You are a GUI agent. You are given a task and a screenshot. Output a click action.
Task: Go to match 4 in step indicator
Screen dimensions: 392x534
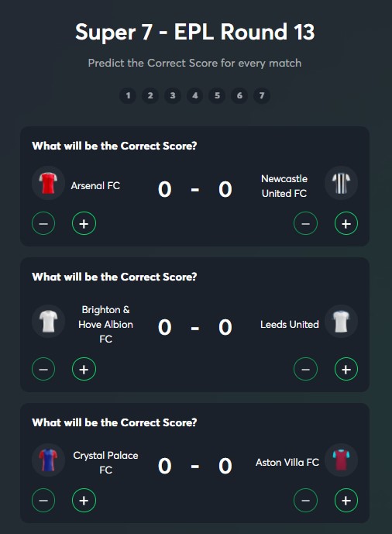pyautogui.click(x=194, y=95)
